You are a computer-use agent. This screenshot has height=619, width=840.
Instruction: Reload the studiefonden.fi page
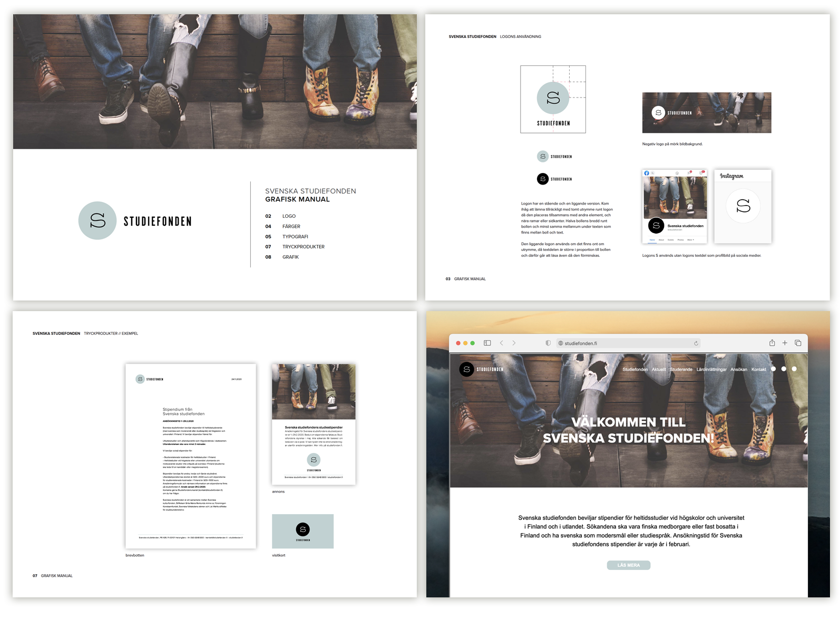pyautogui.click(x=696, y=343)
